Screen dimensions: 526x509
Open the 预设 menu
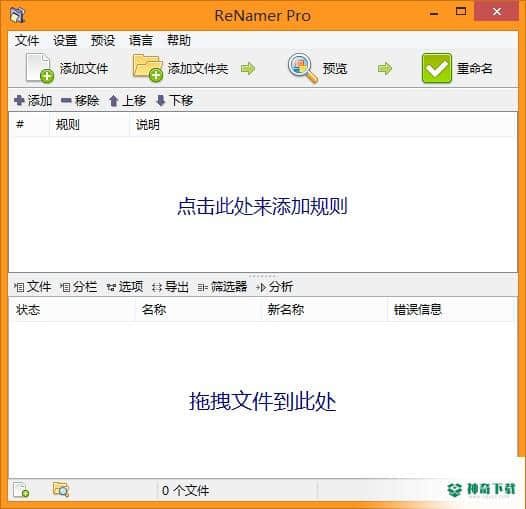(x=103, y=41)
